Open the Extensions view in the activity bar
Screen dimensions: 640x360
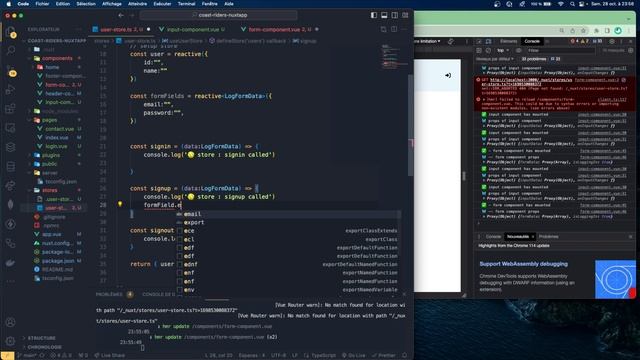click(11, 109)
